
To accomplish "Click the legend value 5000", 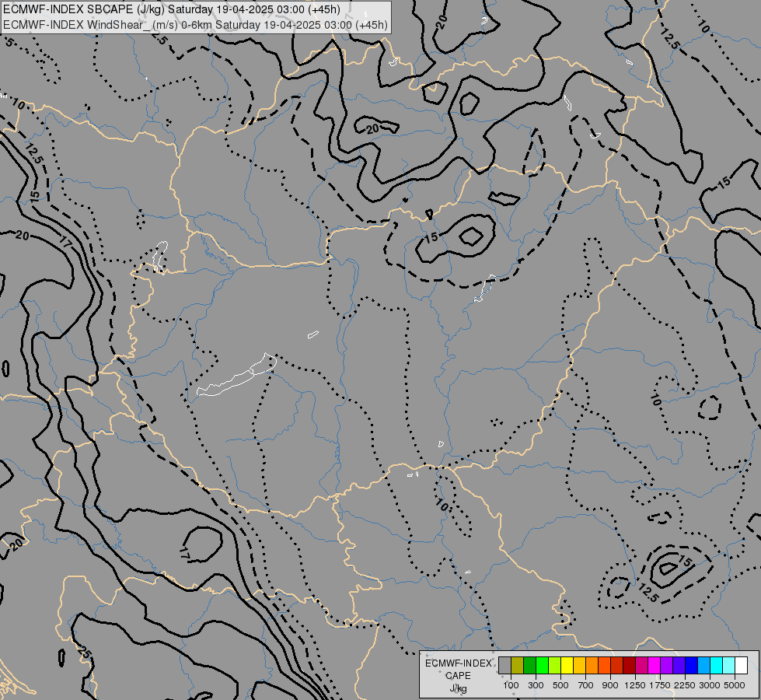I will point(735,685).
